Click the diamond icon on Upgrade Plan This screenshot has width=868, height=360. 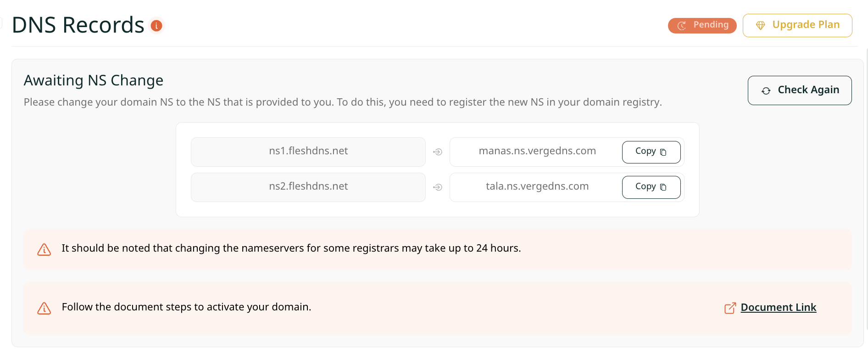coord(760,26)
